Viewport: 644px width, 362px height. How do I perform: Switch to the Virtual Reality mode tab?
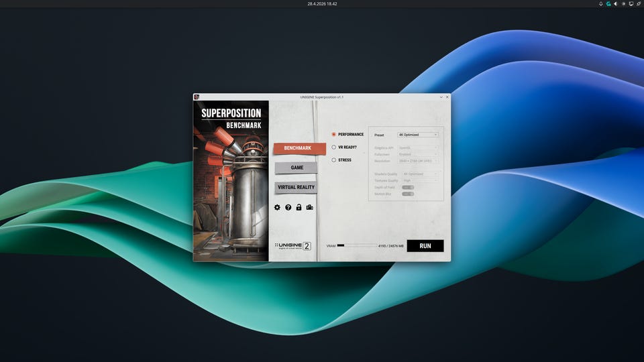tap(296, 187)
